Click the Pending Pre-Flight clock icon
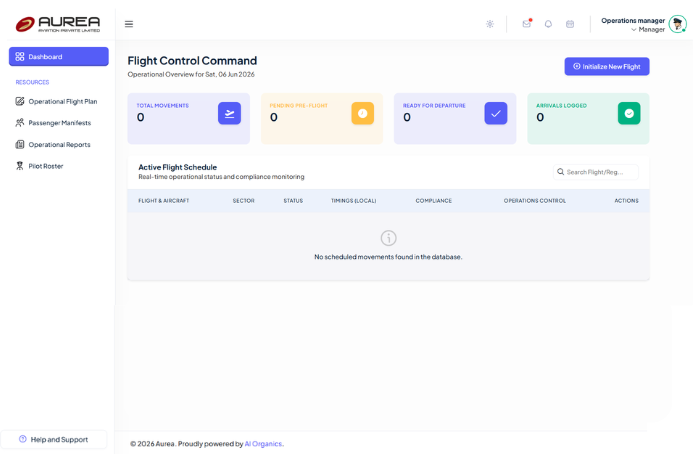 coord(362,113)
